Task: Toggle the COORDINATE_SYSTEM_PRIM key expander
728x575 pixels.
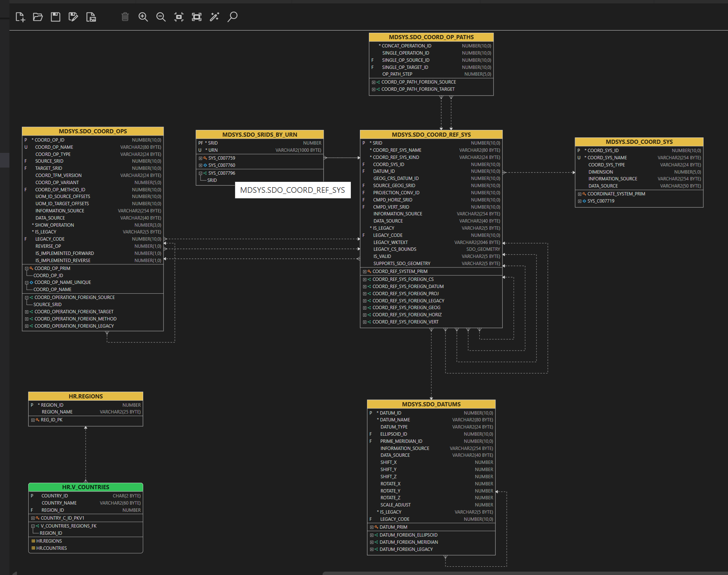Action: pos(580,194)
